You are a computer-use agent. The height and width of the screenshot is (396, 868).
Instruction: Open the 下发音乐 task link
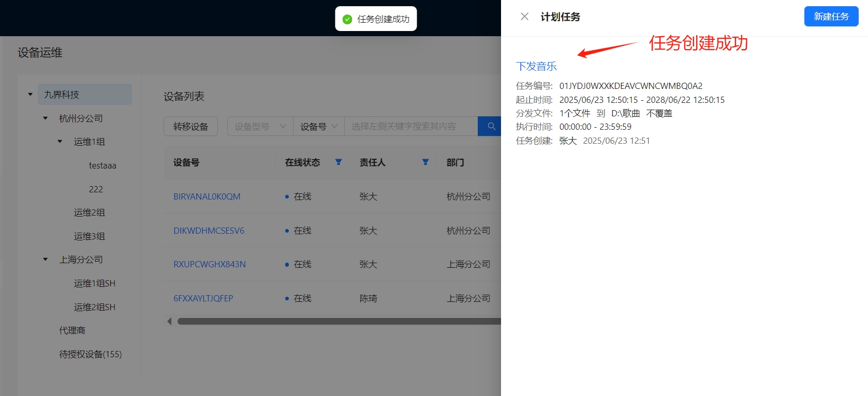[x=536, y=66]
